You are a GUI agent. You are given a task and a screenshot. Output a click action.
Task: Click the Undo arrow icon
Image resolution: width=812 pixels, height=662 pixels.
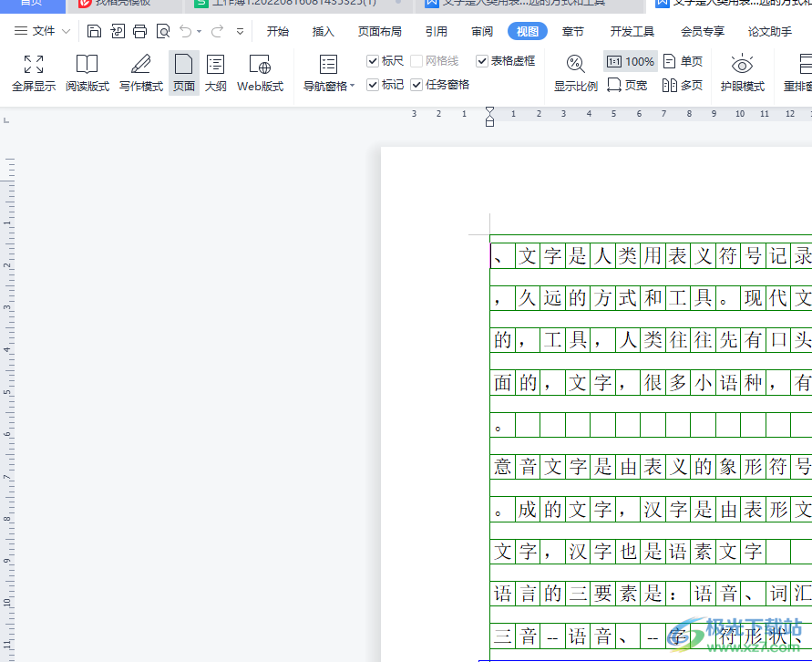(185, 31)
